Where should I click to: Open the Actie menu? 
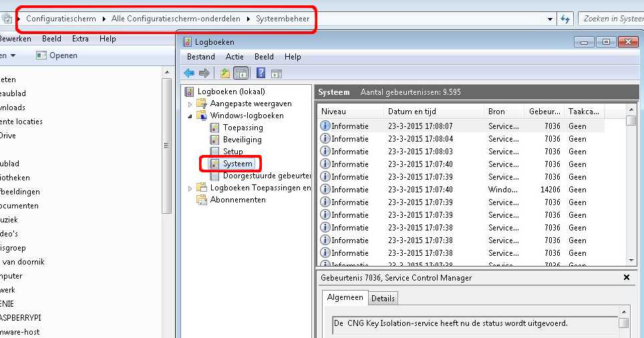pos(234,57)
